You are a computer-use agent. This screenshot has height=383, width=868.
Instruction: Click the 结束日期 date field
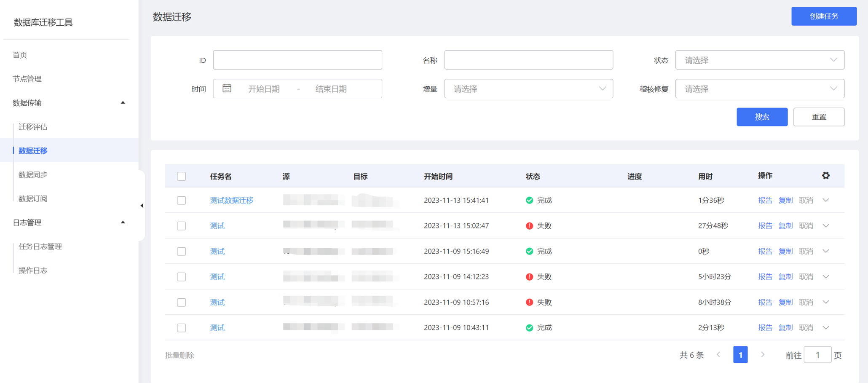(x=331, y=89)
